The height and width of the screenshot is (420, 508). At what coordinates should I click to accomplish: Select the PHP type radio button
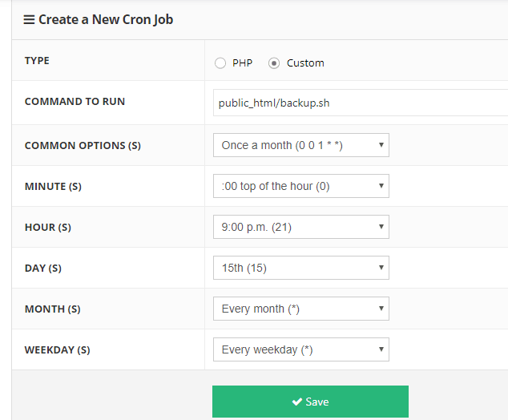coord(220,63)
